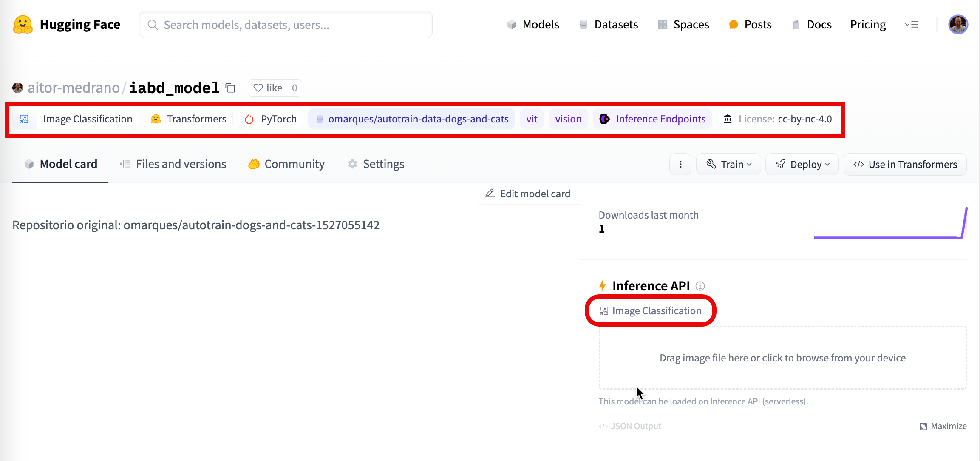Open Files and versions tab
The image size is (980, 461).
(173, 164)
